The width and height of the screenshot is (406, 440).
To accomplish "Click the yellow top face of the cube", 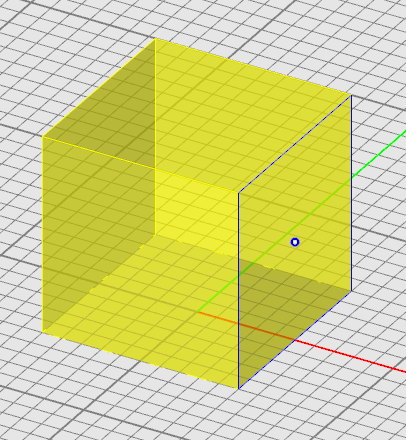I will point(197,115).
